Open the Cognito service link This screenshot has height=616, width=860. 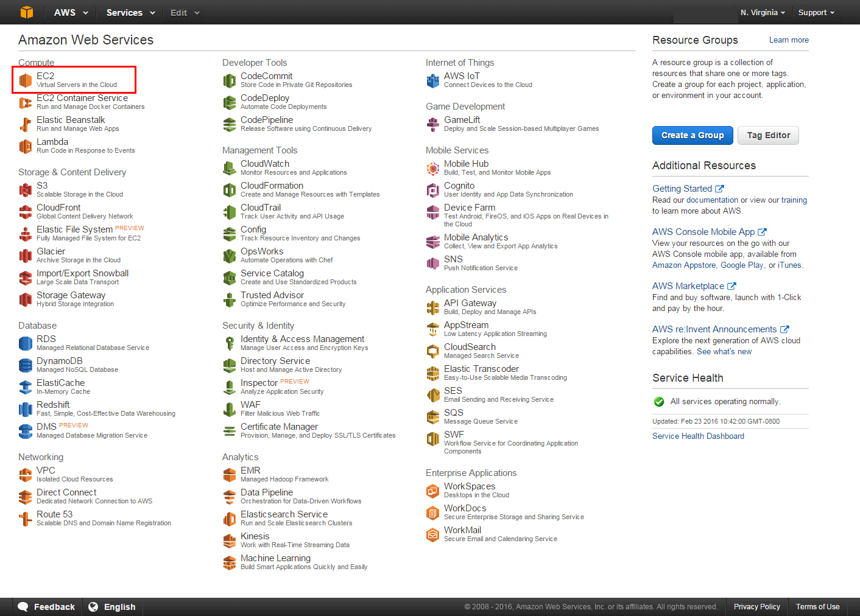pos(459,186)
